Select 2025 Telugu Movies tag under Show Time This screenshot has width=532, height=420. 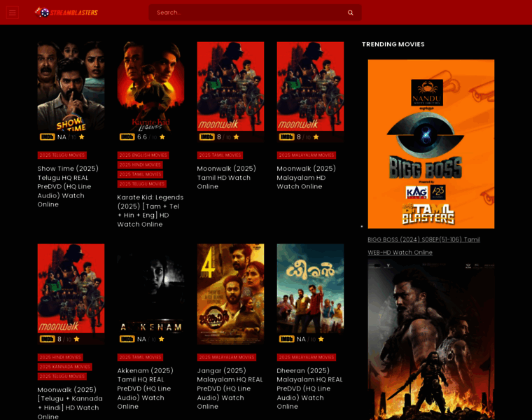pyautogui.click(x=62, y=155)
